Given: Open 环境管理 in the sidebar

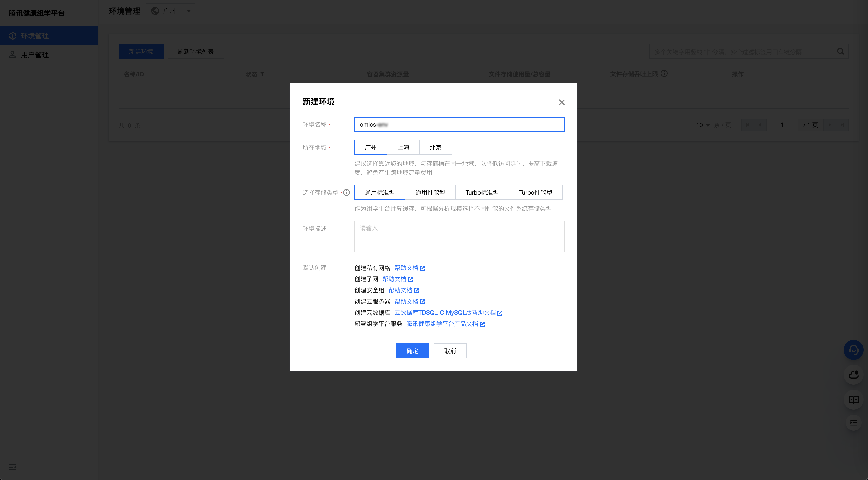Looking at the screenshot, I should click(x=49, y=36).
